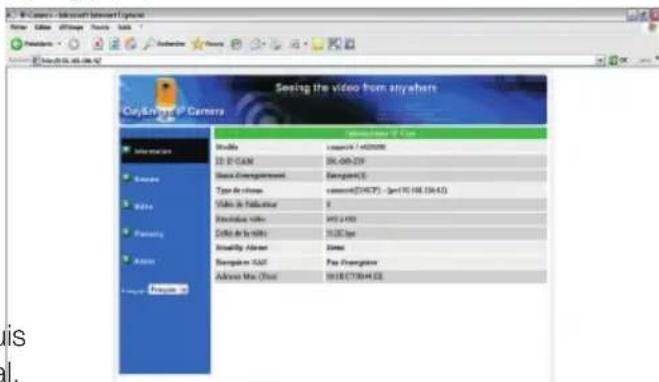Open the Précédente history dropdown arrow
The height and width of the screenshot is (382, 659).
click(x=59, y=44)
